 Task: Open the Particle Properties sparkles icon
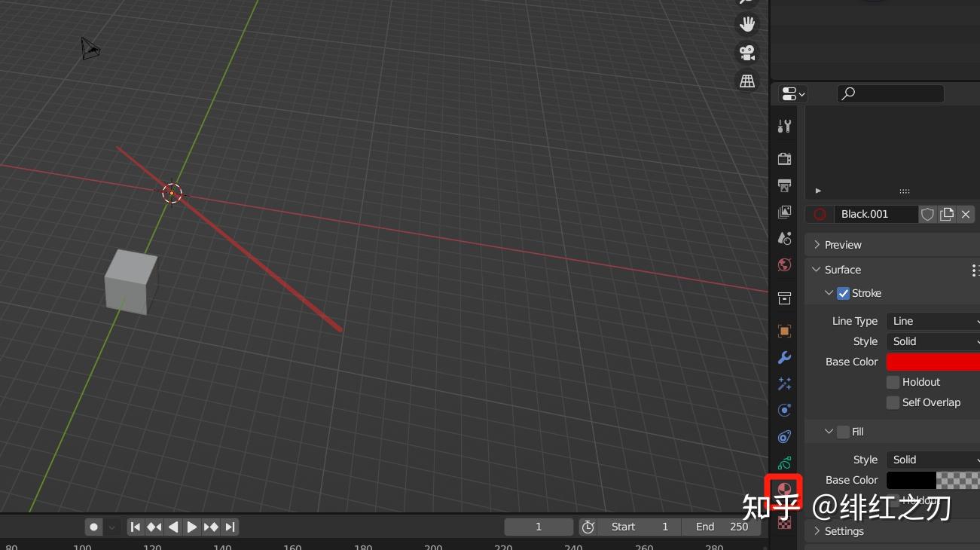(783, 383)
